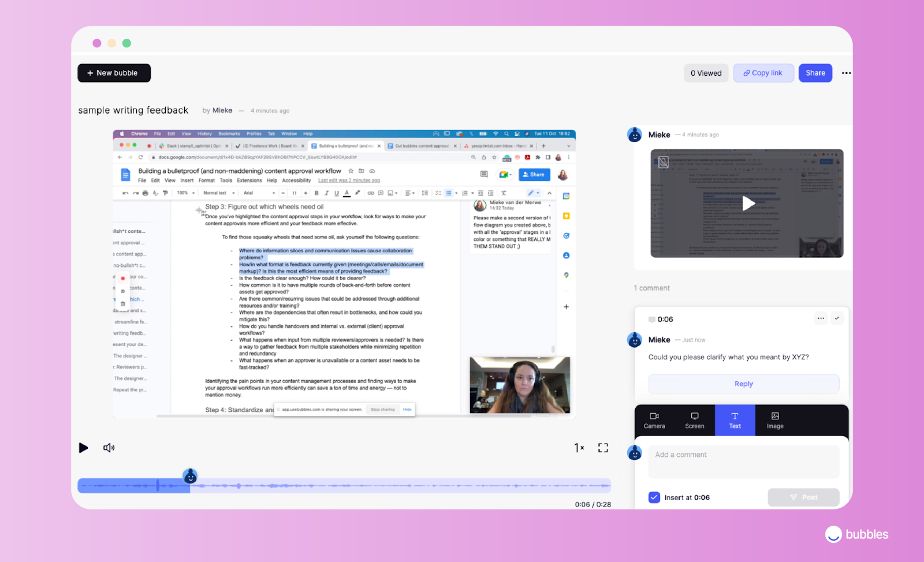Enter fullscreen playback mode
924x562 pixels.
(x=602, y=448)
